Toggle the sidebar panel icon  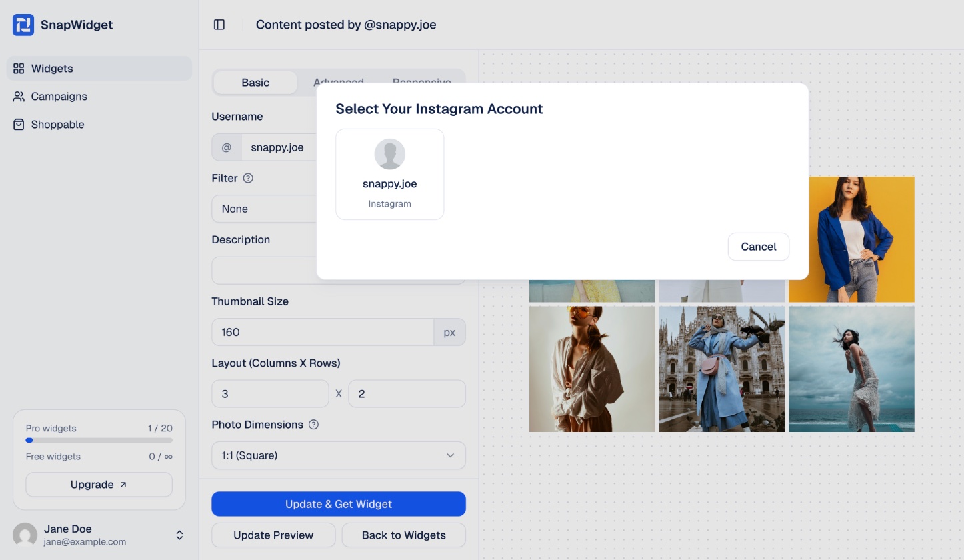[219, 25]
